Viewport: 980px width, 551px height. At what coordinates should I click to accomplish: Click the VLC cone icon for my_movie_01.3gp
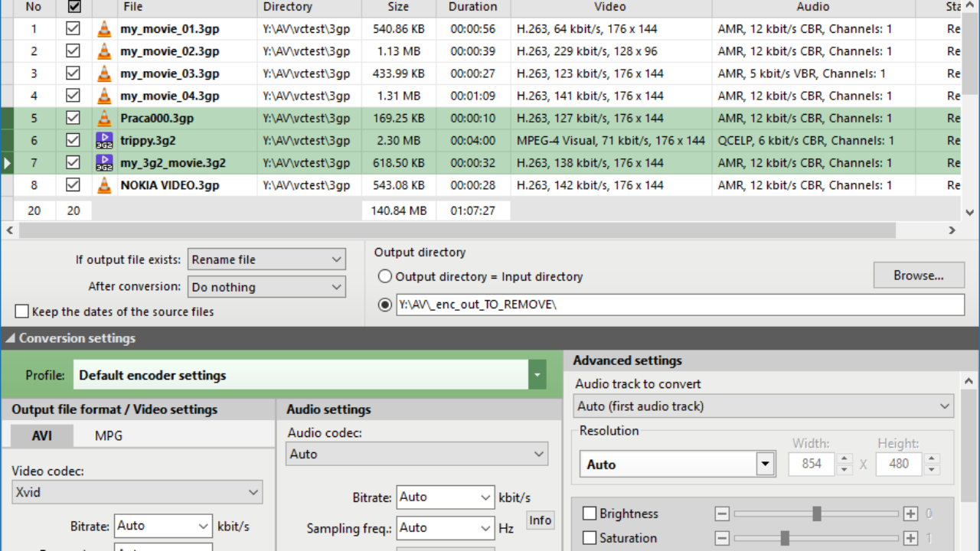pyautogui.click(x=104, y=29)
